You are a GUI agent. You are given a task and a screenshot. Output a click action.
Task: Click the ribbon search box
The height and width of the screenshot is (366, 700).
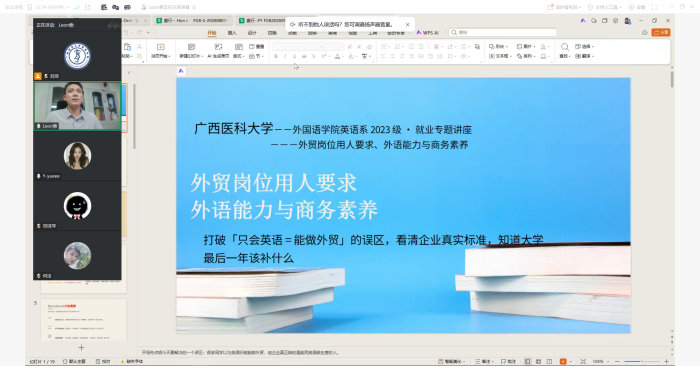[x=503, y=33]
